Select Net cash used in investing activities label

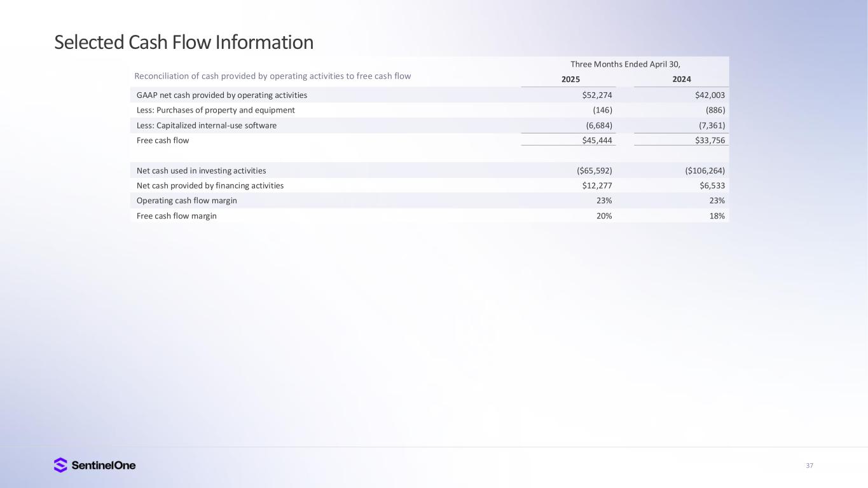coord(201,171)
